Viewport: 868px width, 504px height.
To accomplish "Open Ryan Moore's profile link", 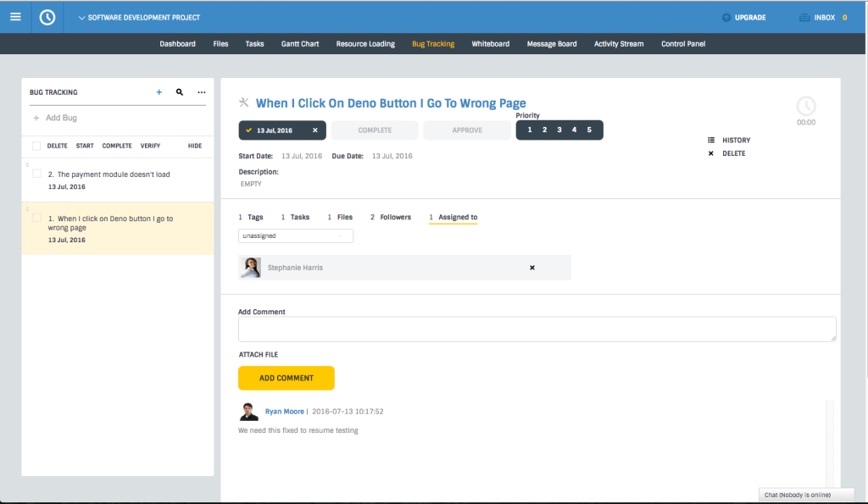I will [283, 411].
